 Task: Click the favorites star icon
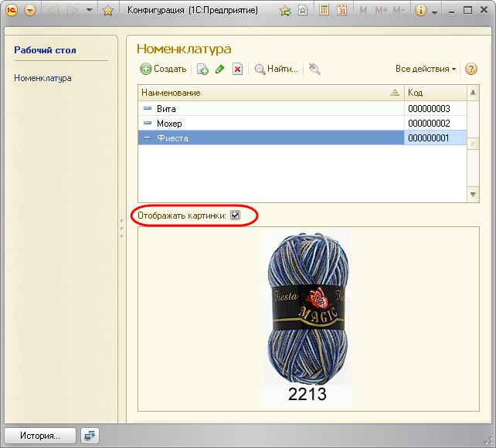108,11
